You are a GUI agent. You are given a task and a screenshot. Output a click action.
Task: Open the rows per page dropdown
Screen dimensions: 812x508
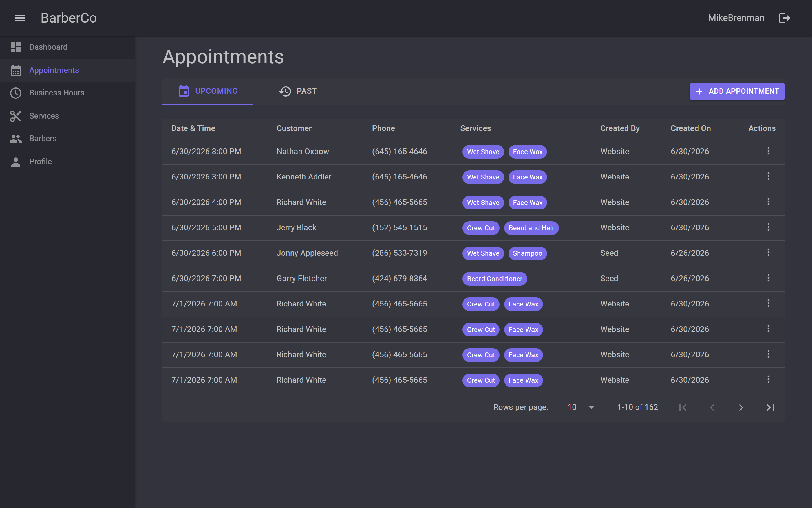click(581, 407)
